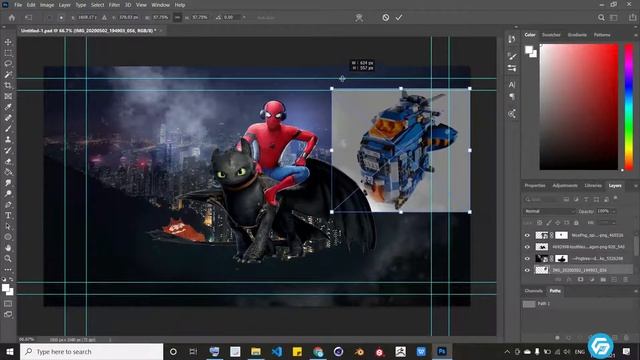Viewport: 640px width, 360px height.
Task: Switch to the Adjustments tab
Action: click(565, 186)
